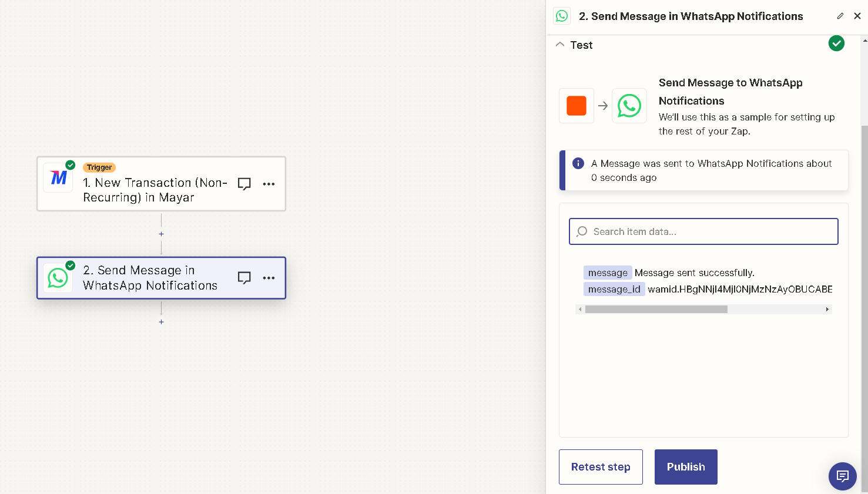Open three-dot menu on Send Message step

(269, 278)
